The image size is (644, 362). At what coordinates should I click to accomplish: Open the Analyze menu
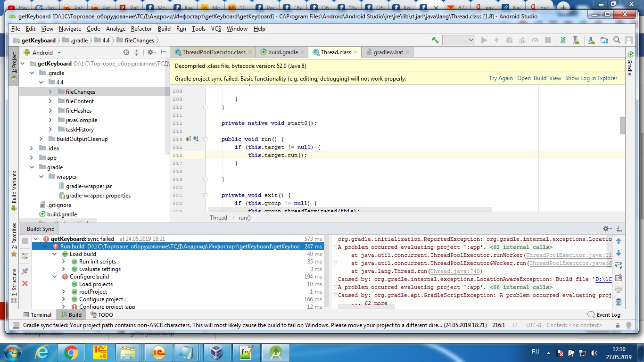pyautogui.click(x=116, y=29)
